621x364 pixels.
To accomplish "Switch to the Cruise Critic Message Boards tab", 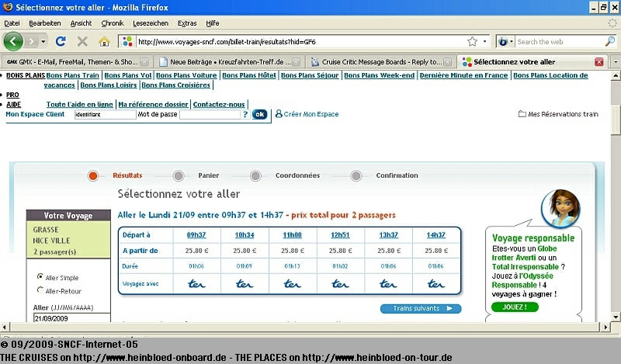I will click(380, 62).
